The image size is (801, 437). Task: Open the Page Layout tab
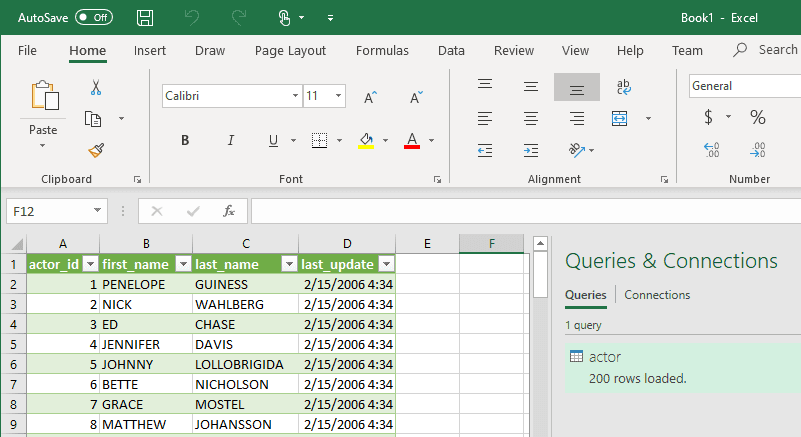(290, 50)
